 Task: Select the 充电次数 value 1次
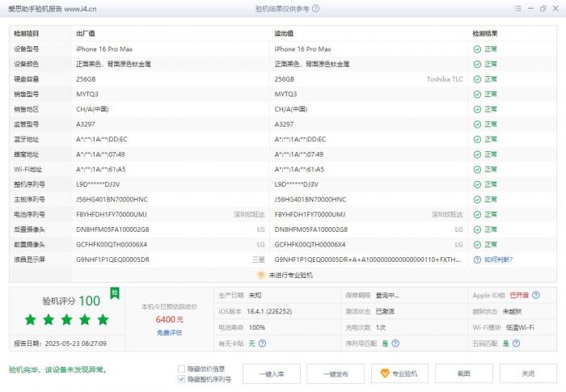click(381, 327)
